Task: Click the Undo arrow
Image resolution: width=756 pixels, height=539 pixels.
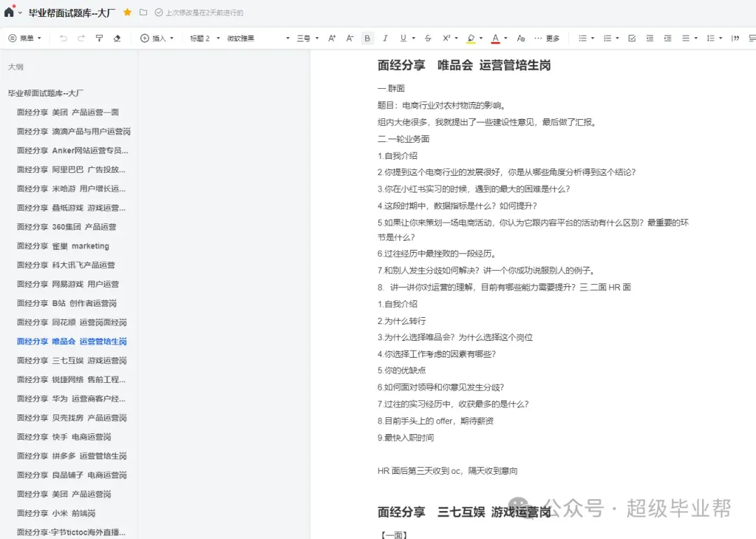Action: (x=63, y=38)
